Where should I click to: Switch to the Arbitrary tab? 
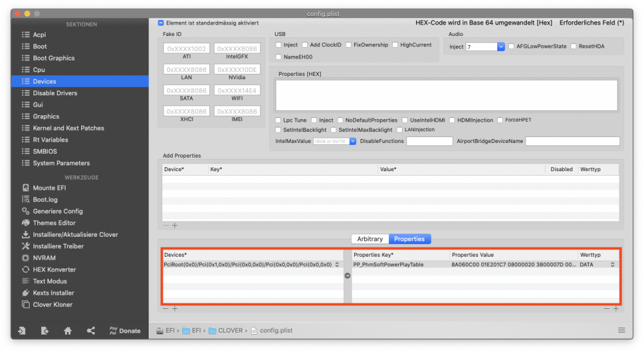tap(370, 239)
